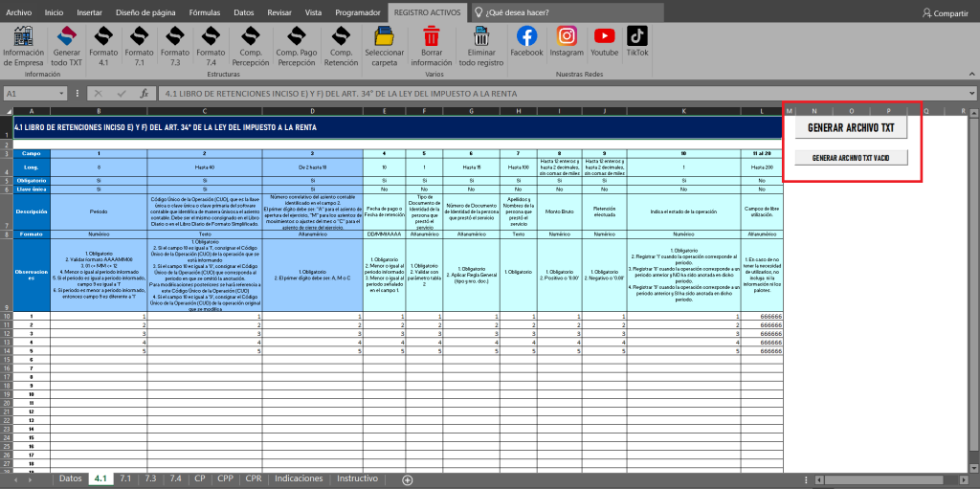The width and height of the screenshot is (980, 489).
Task: Open Instagram link icon
Action: point(567,41)
